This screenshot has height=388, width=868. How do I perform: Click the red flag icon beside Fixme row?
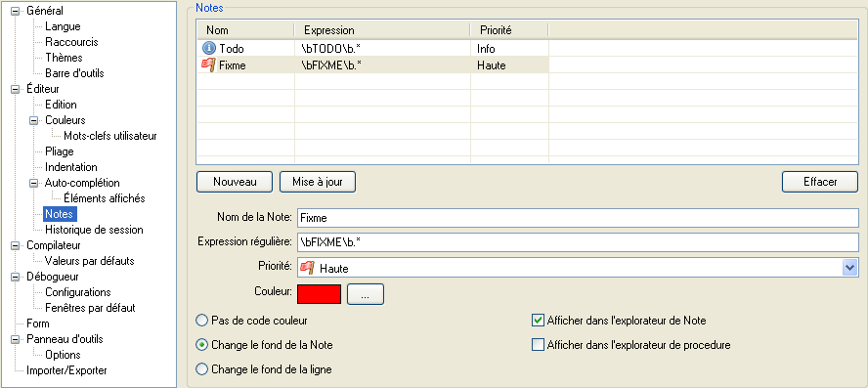click(208, 65)
